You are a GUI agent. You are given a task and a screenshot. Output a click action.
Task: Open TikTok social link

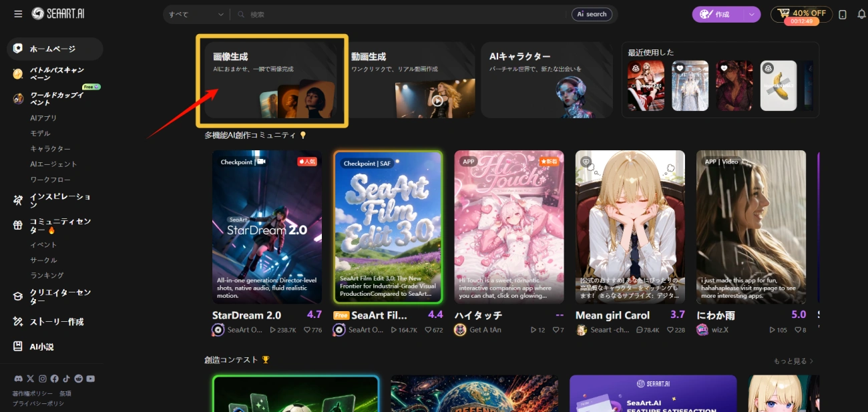pos(67,379)
